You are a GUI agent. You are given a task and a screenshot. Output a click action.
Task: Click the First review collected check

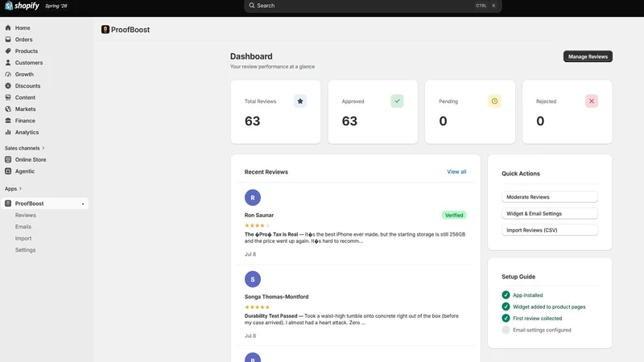[506, 318]
